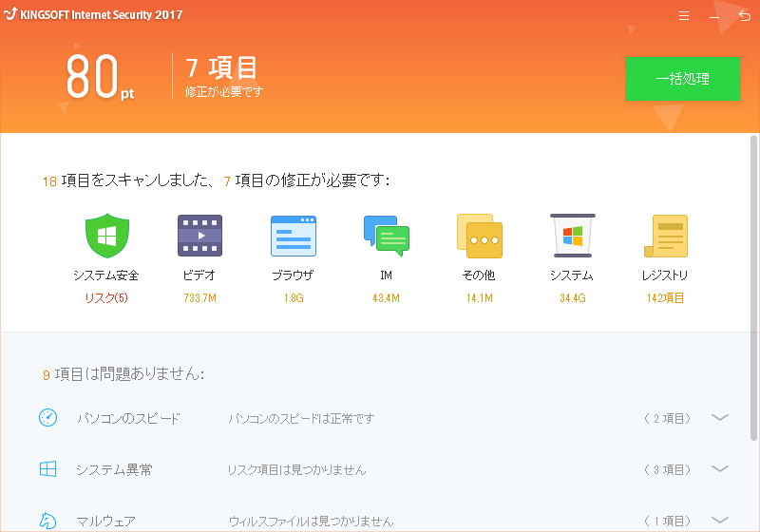The height and width of the screenshot is (532, 760).
Task: Click the システム異常 Windows logo icon
Action: (48, 469)
